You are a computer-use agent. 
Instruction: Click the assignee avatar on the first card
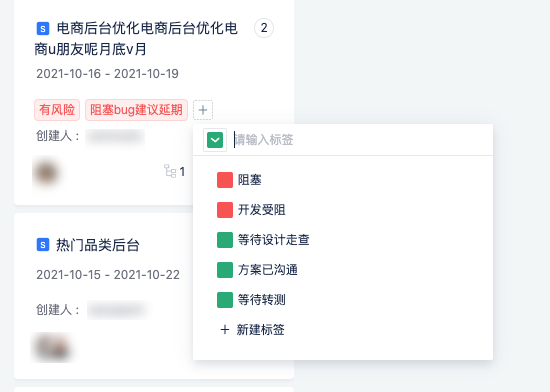pyautogui.click(x=46, y=173)
